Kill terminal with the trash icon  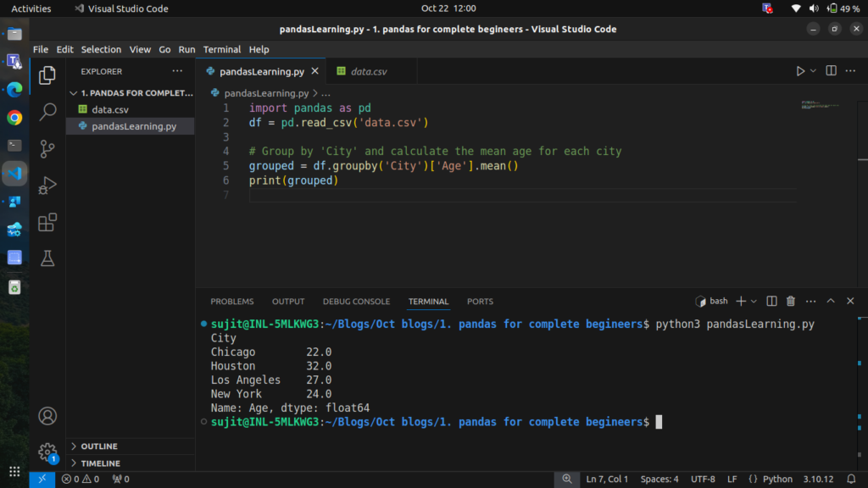click(791, 301)
